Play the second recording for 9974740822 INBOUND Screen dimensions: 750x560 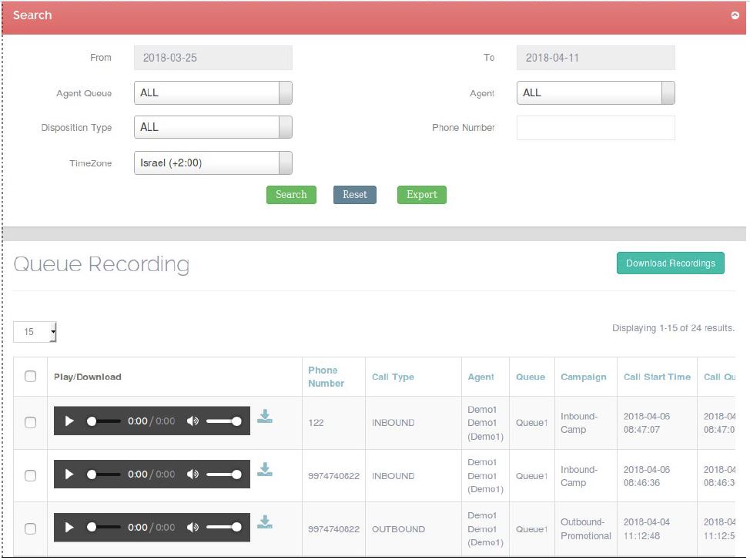(x=69, y=474)
